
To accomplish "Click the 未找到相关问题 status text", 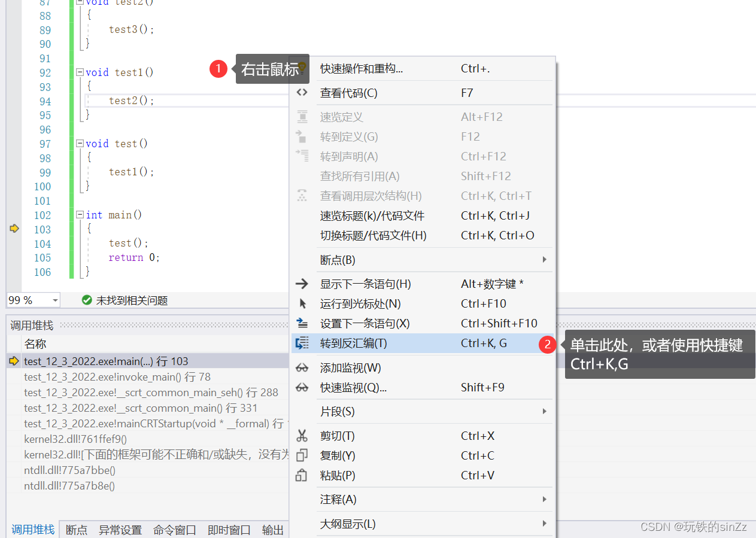I will (x=132, y=300).
